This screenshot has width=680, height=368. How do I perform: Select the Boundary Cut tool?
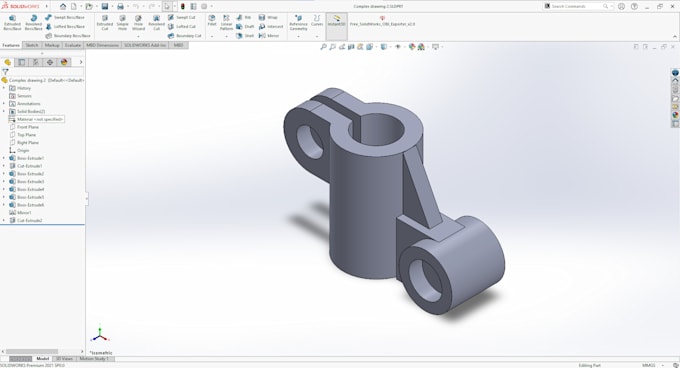point(184,36)
